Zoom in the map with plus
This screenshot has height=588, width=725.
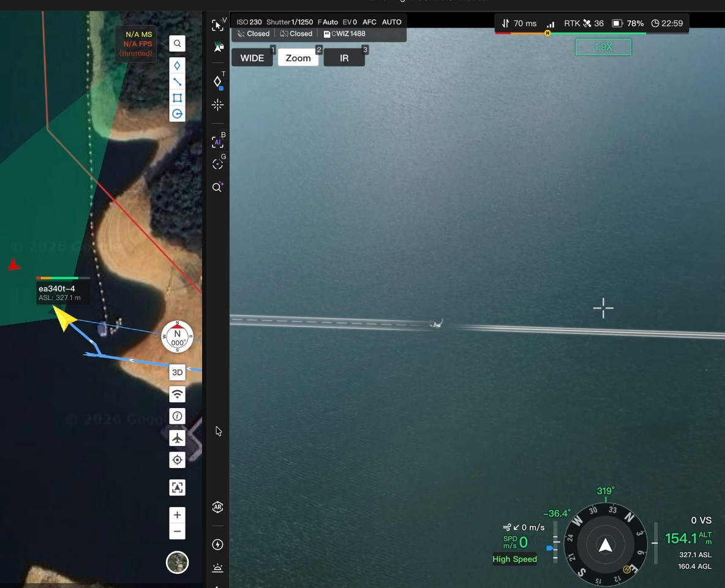177,515
